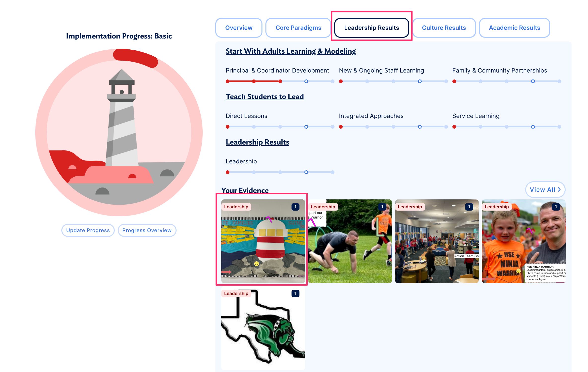Switch to the Academic Results tab

point(514,28)
